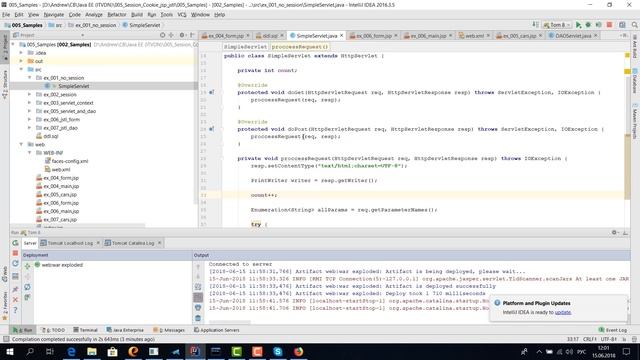Open the VCS menu
640x360 pixels.
click(182, 15)
